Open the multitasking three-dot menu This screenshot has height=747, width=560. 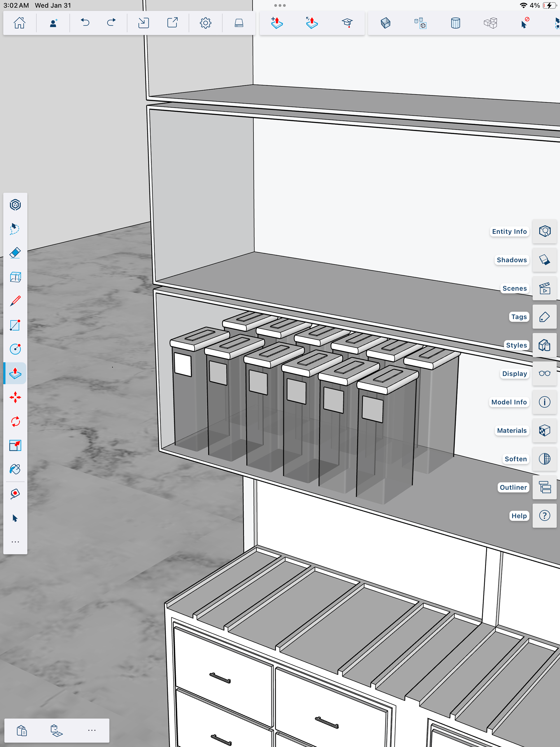[x=280, y=6]
